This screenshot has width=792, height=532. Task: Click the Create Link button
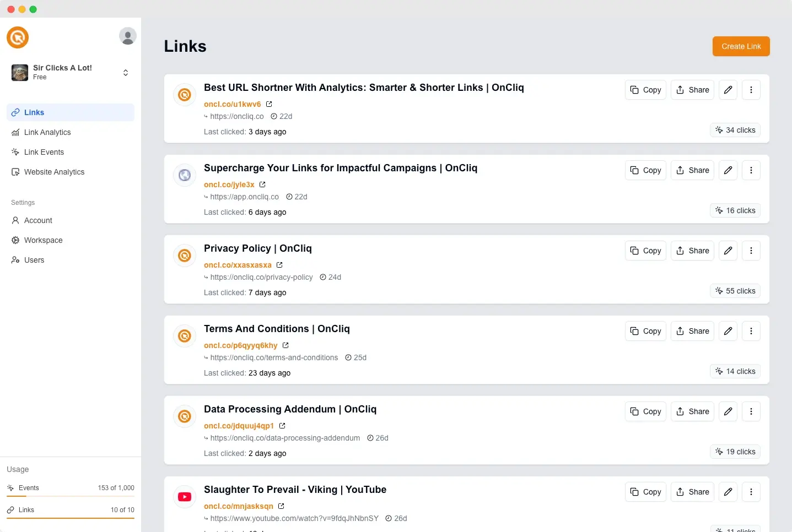click(x=741, y=46)
